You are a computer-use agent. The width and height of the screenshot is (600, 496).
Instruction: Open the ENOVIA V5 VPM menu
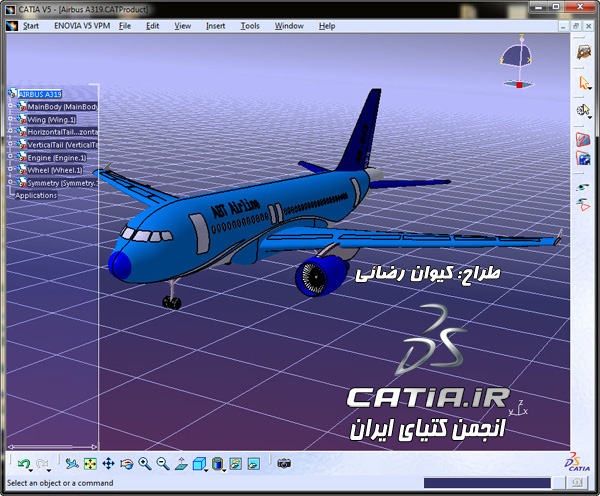point(82,26)
